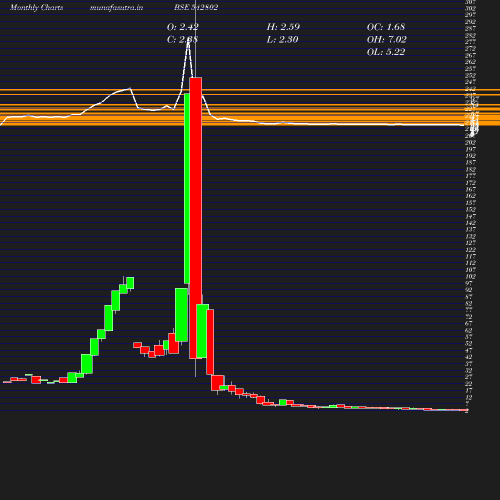
Task: Click the "OH: 7.02" reading
Action: (x=387, y=39)
